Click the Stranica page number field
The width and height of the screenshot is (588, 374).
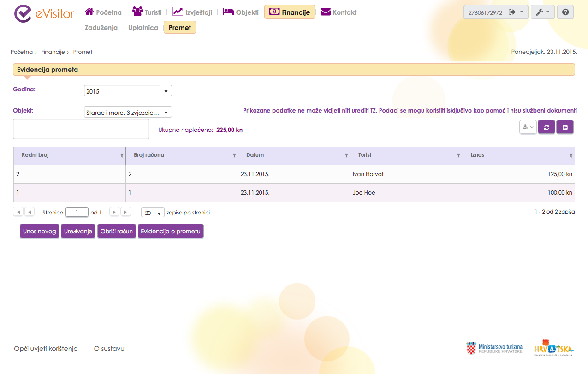pyautogui.click(x=77, y=212)
